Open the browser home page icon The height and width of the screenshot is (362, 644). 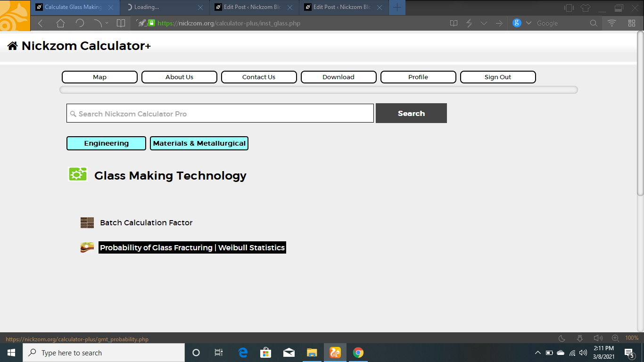coord(60,23)
